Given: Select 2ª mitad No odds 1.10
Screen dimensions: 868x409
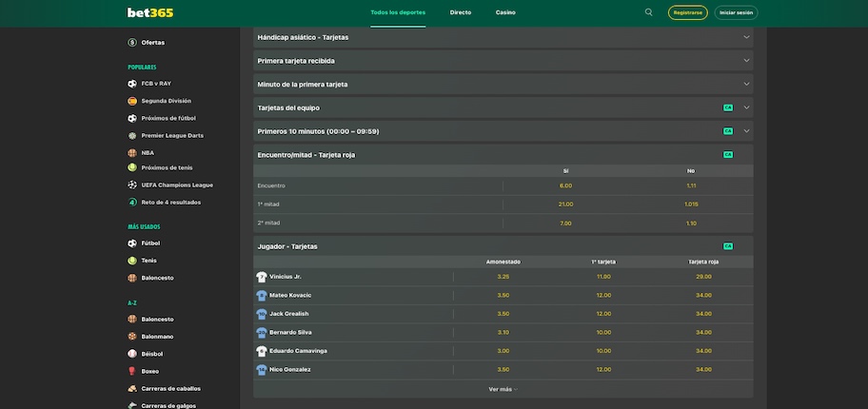Looking at the screenshot, I should point(691,223).
